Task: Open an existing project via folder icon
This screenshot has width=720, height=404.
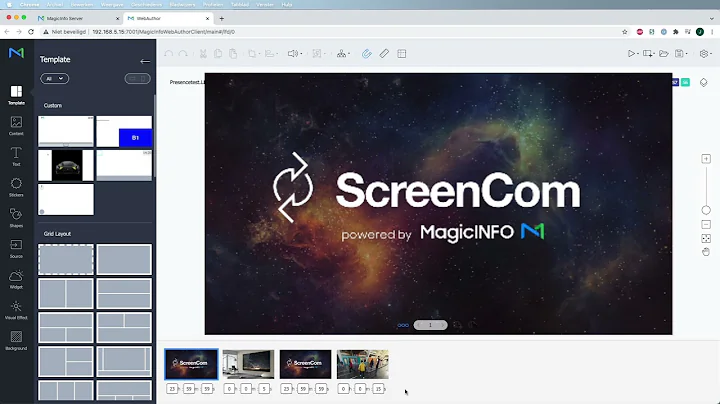Action: pyautogui.click(x=664, y=54)
